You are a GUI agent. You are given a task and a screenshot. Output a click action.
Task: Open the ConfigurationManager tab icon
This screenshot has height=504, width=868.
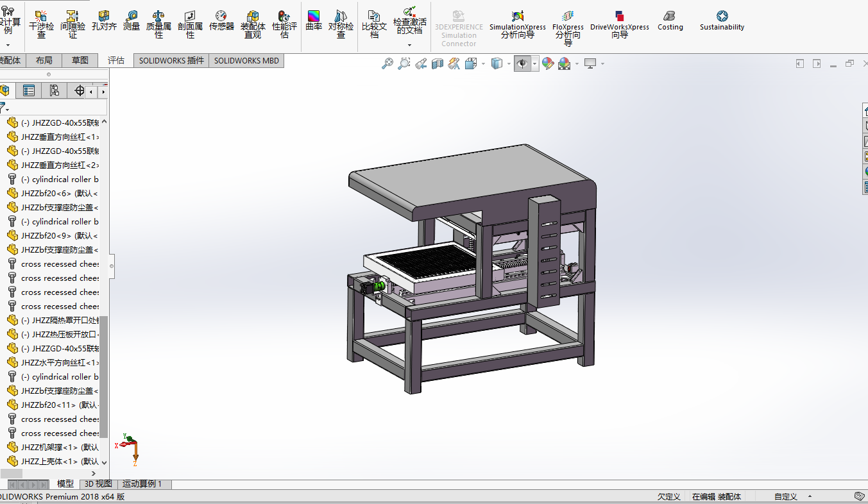point(54,91)
